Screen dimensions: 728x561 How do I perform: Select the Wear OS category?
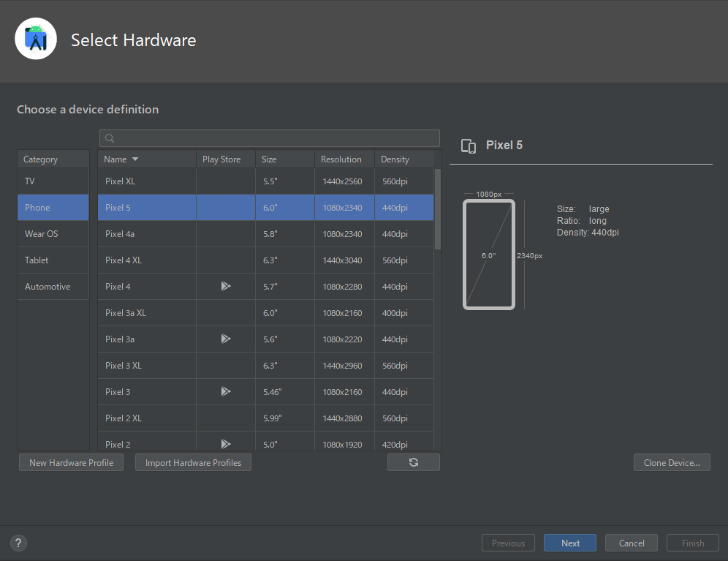(x=42, y=234)
